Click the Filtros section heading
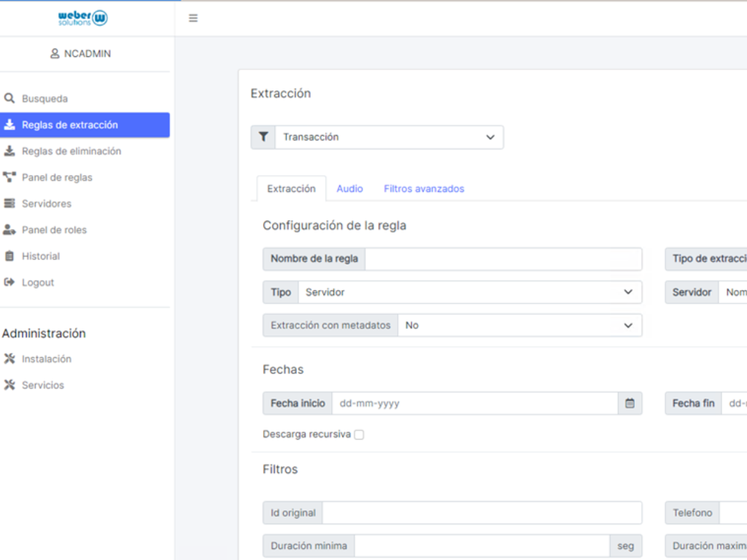This screenshot has width=747, height=560. [280, 470]
